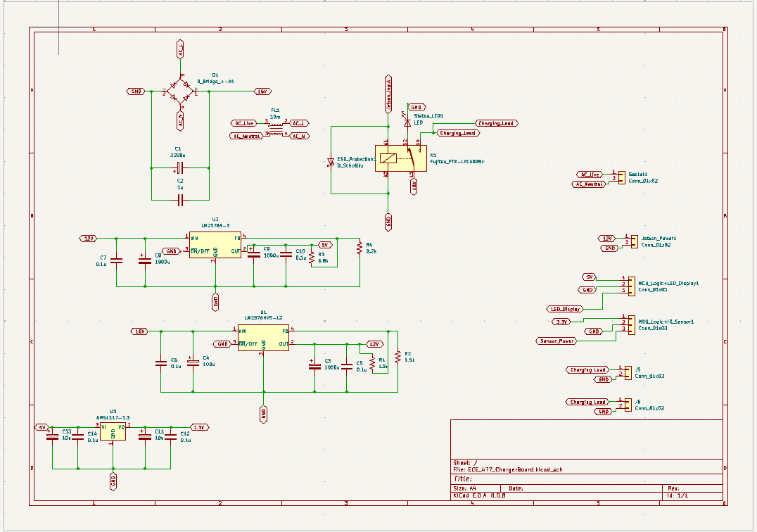Click 'Size: A4' in title block
This screenshot has width=757, height=532.
point(464,488)
